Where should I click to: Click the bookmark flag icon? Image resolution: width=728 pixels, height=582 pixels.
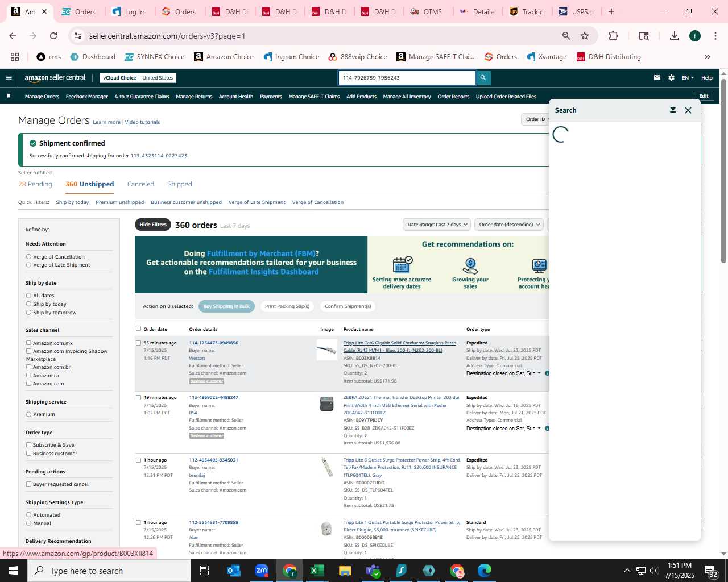pos(9,96)
